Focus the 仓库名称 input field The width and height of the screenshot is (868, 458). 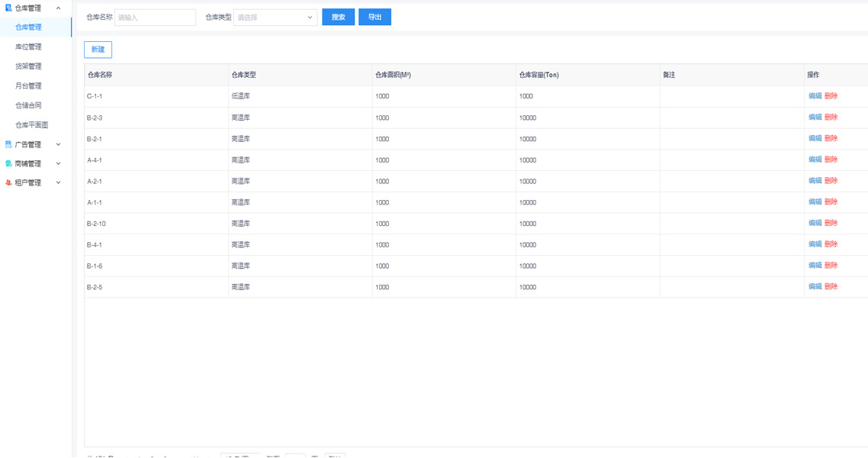[155, 17]
